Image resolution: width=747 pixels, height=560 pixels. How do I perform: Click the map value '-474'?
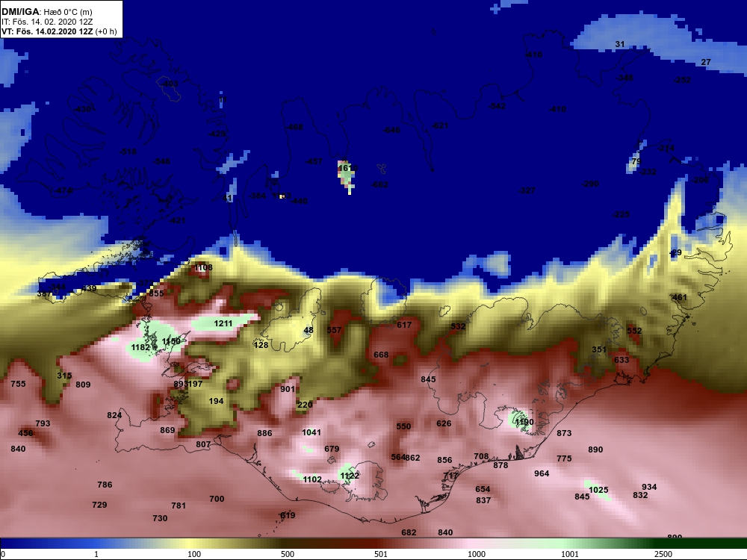pos(63,190)
